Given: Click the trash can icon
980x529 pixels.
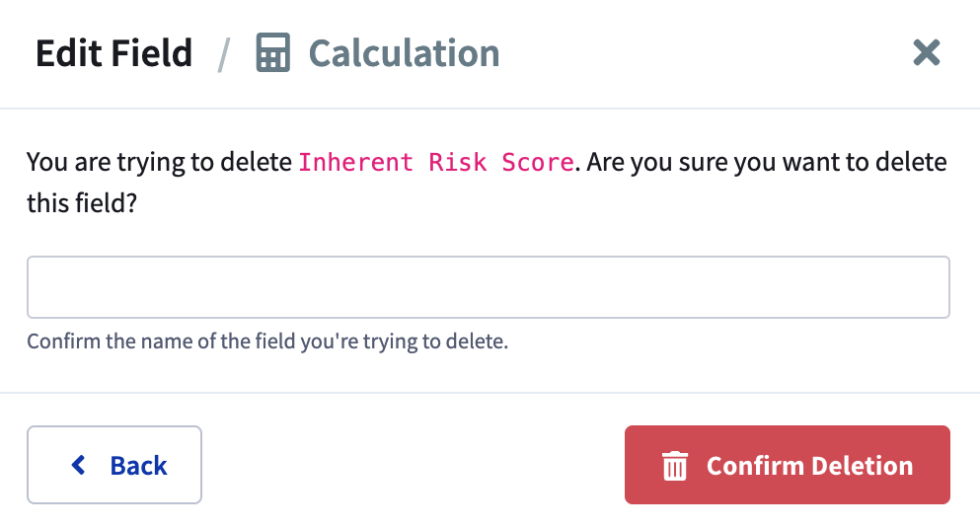Looking at the screenshot, I should point(675,466).
